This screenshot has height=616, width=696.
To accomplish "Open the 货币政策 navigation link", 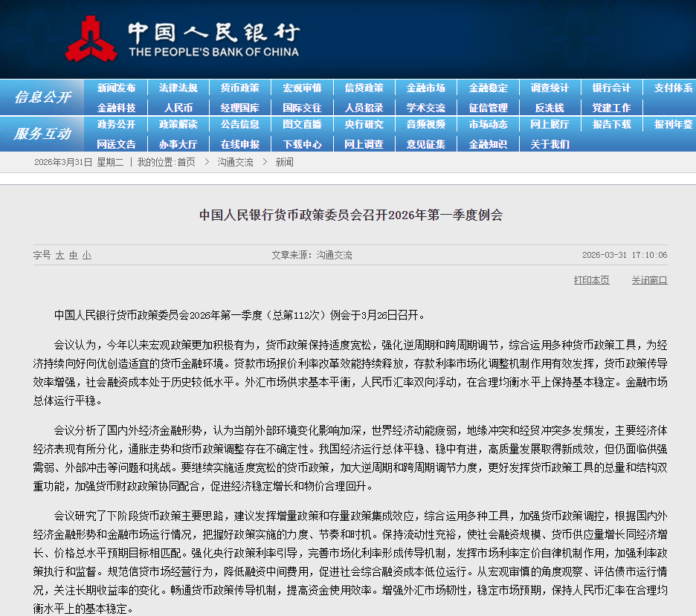I will [241, 87].
